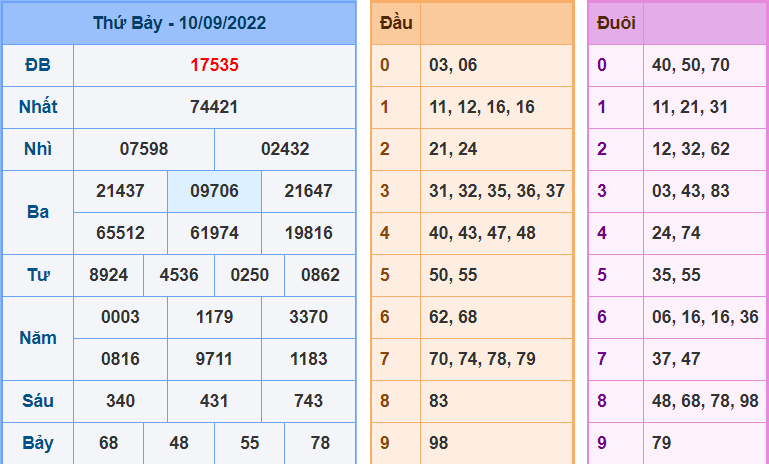Select seventh prize number 78

(320, 443)
